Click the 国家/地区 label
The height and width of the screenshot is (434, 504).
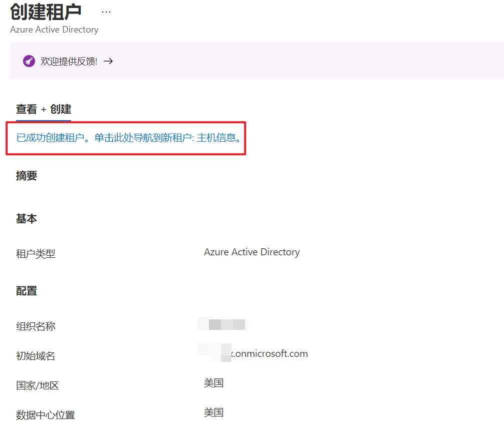tap(38, 385)
